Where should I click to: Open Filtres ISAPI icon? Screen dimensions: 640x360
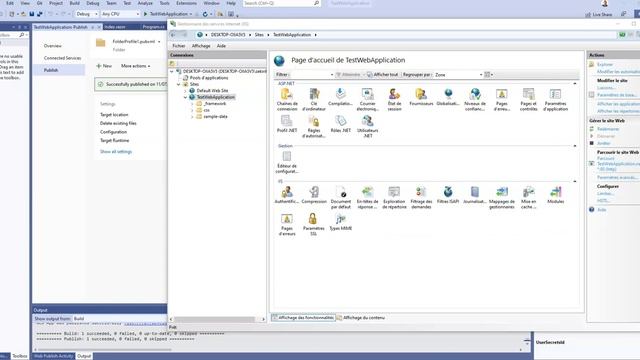tap(448, 195)
